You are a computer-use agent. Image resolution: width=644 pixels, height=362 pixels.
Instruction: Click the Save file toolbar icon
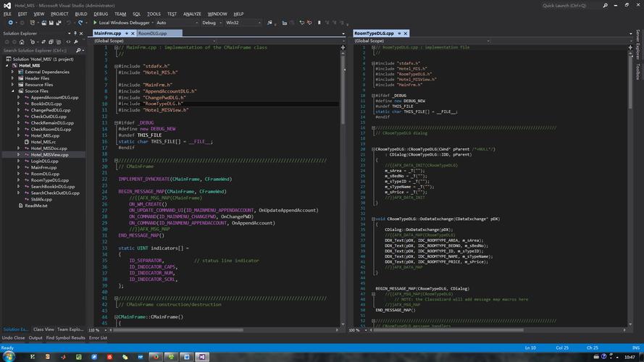51,22
